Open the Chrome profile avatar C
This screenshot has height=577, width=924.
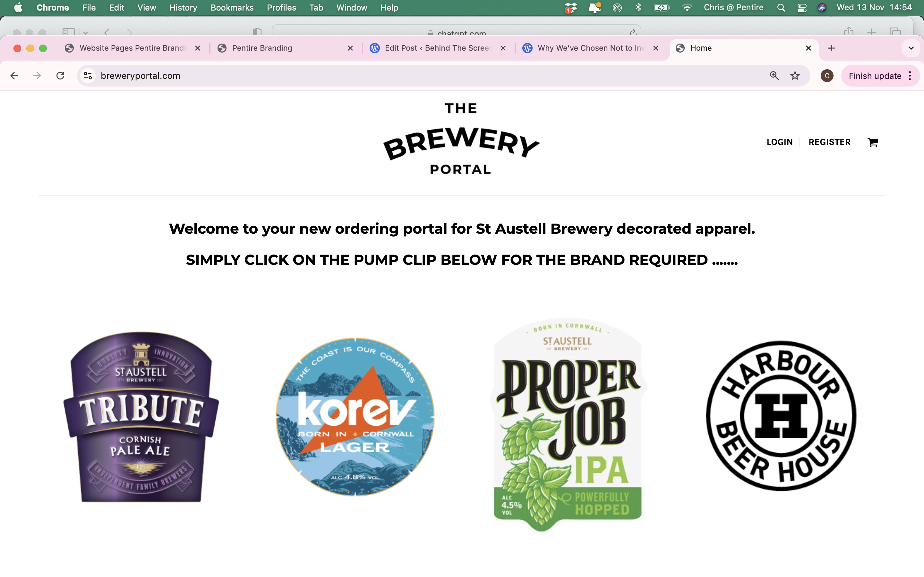(827, 76)
